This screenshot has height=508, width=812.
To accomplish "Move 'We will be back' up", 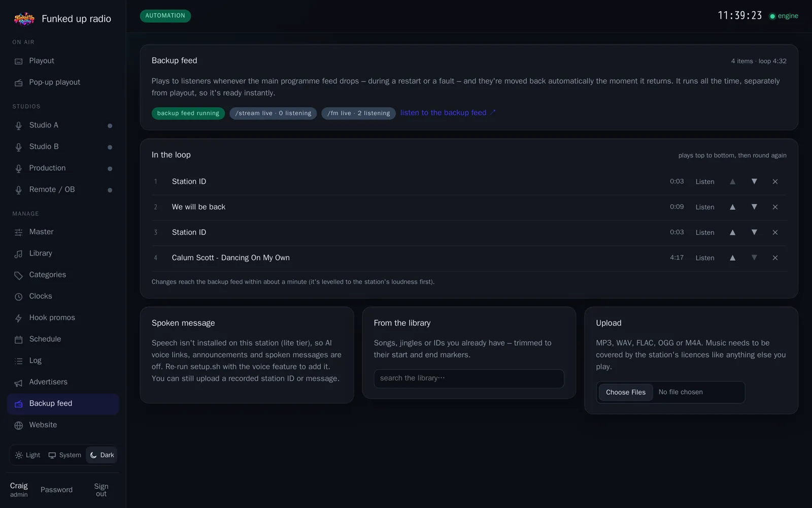I will tap(732, 207).
